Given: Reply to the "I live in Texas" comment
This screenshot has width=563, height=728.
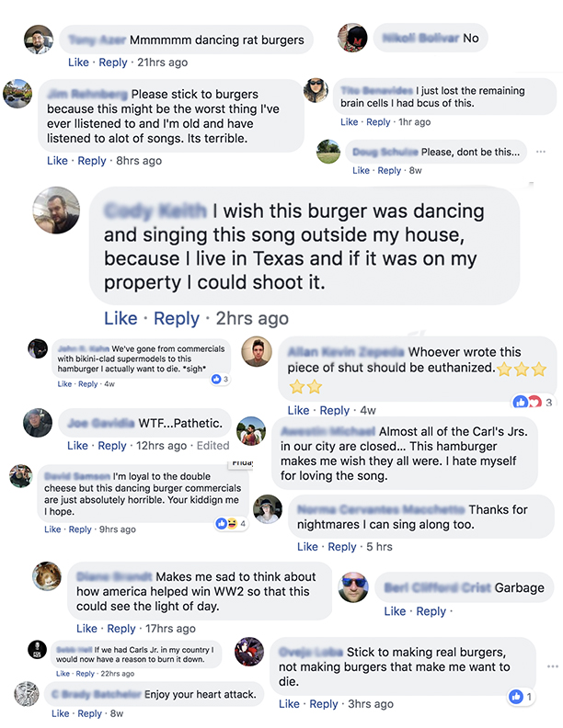Looking at the screenshot, I should point(177,318).
